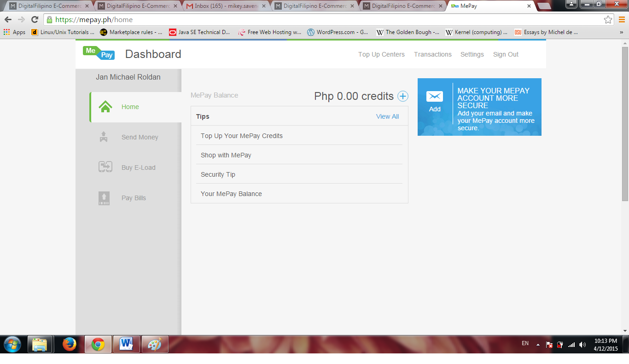
Task: Expand the bookmarks bar overflow chevron
Action: pyautogui.click(x=621, y=32)
